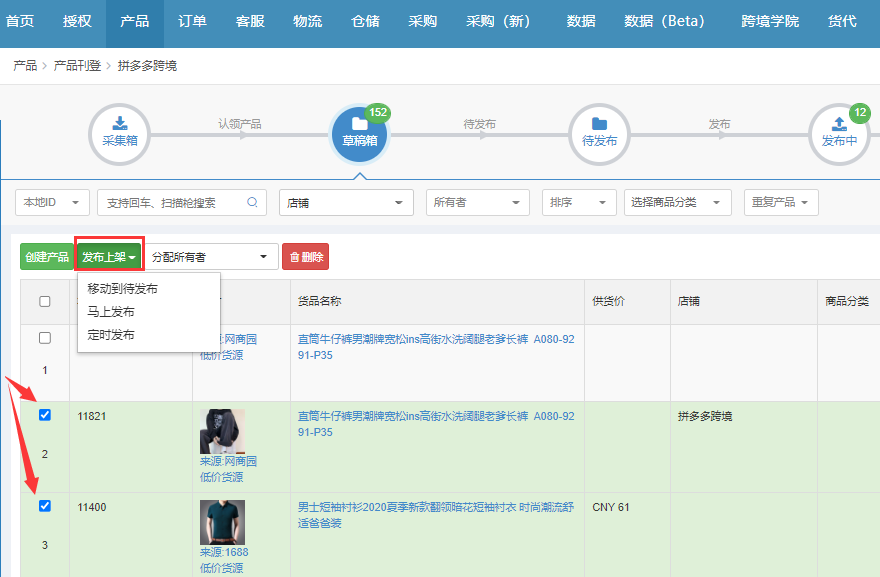Expand the 排序 sort dropdown
Image resolution: width=880 pixels, height=577 pixels.
click(579, 202)
